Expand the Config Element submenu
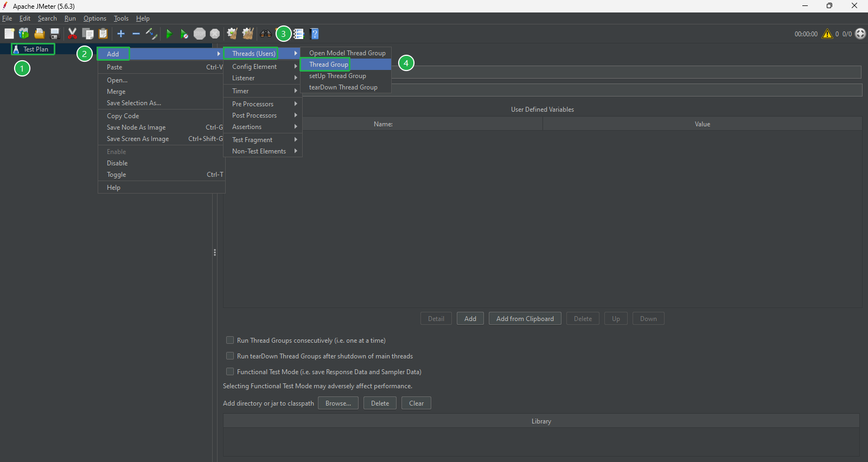 coord(263,66)
